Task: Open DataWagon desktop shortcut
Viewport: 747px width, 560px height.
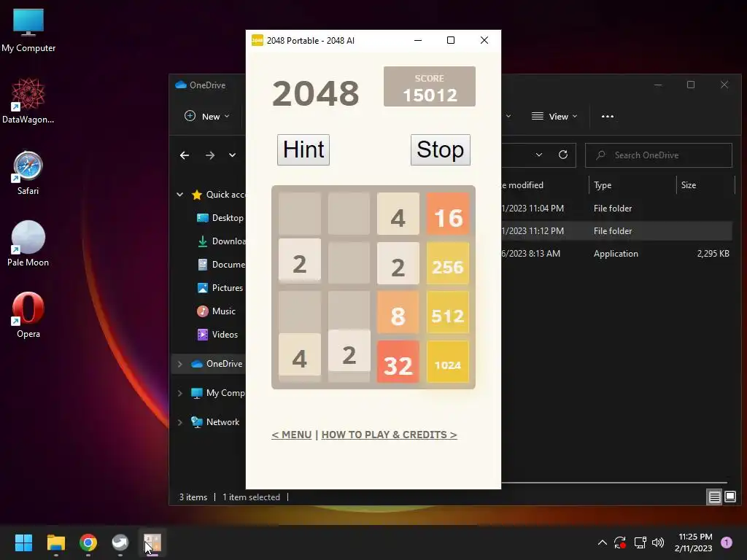Action: (28, 101)
